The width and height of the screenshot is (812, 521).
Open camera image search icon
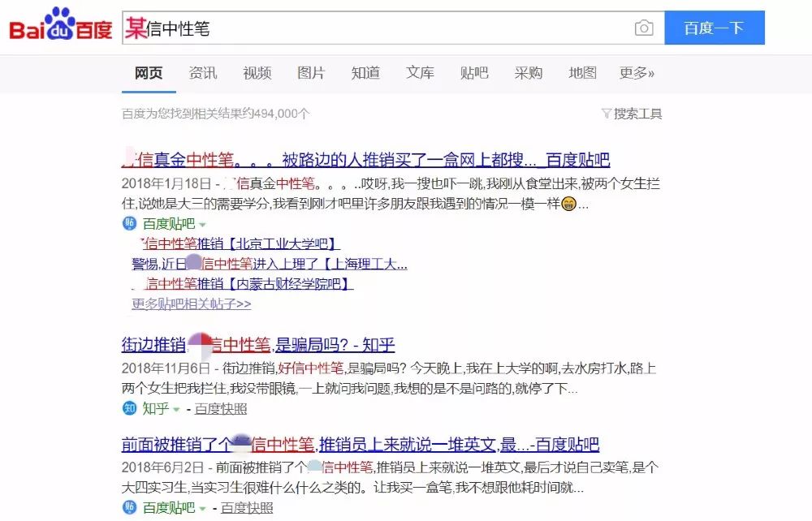pos(644,28)
